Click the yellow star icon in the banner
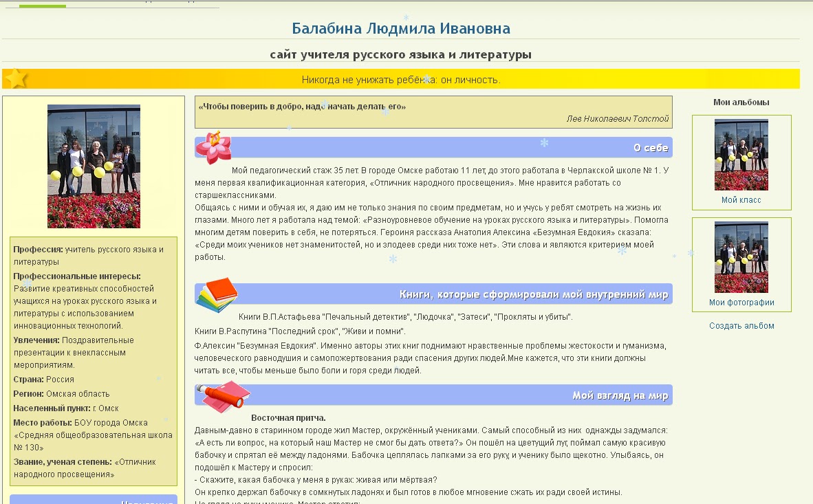Viewport: 813px width, 504px height. 16,78
